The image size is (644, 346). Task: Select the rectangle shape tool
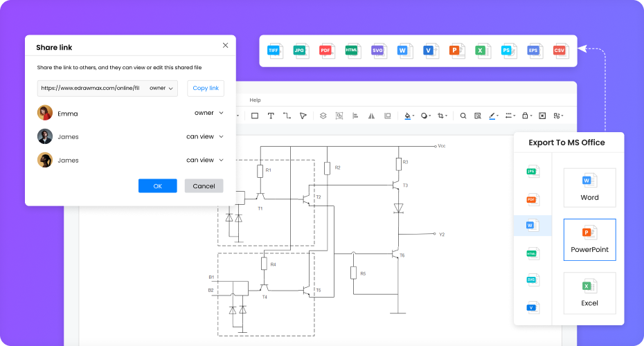[x=254, y=116]
